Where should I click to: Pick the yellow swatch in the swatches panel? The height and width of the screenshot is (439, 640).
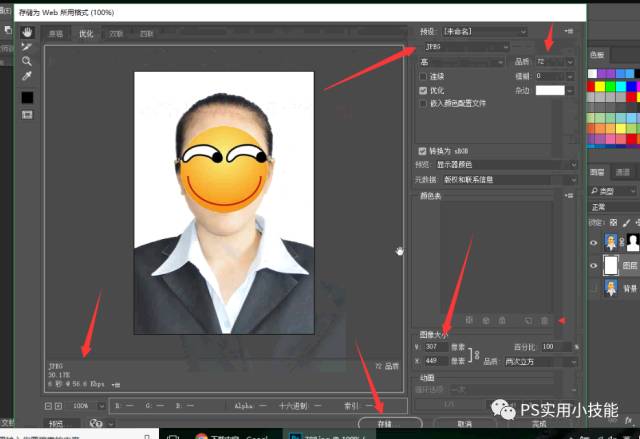click(x=600, y=86)
